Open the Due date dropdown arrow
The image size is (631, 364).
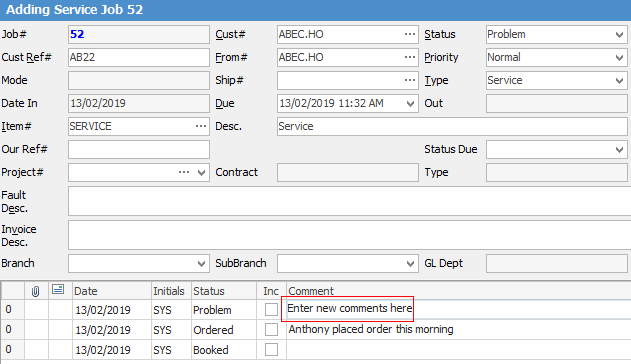[410, 104]
